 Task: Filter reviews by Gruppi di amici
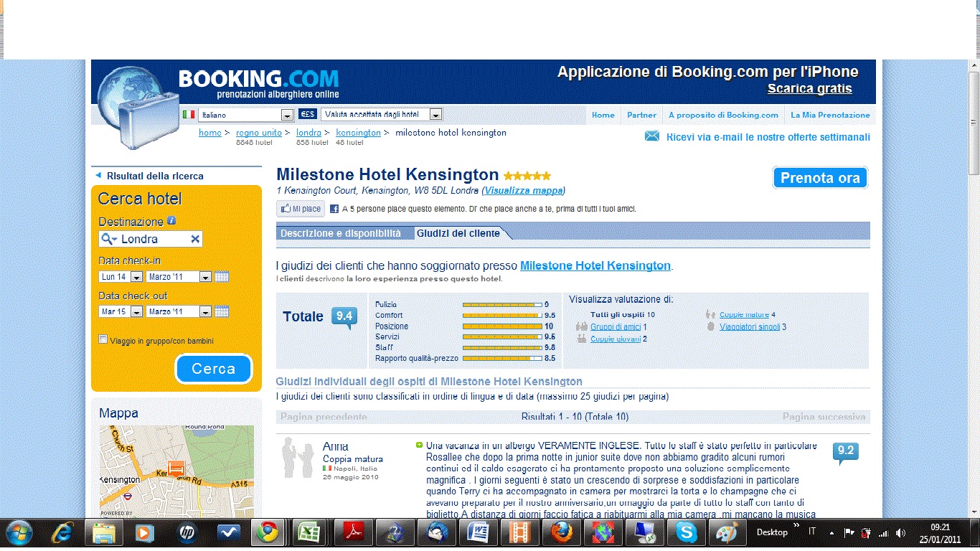coord(616,326)
